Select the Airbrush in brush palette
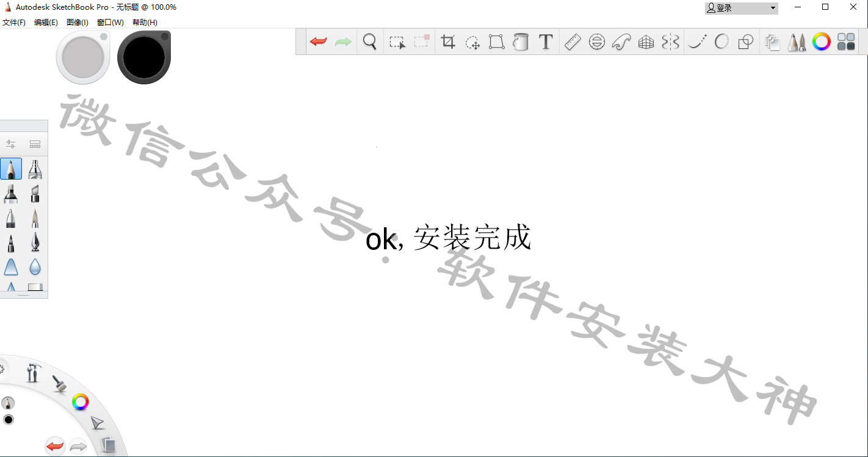Viewport: 868px width, 457px height. (35, 169)
